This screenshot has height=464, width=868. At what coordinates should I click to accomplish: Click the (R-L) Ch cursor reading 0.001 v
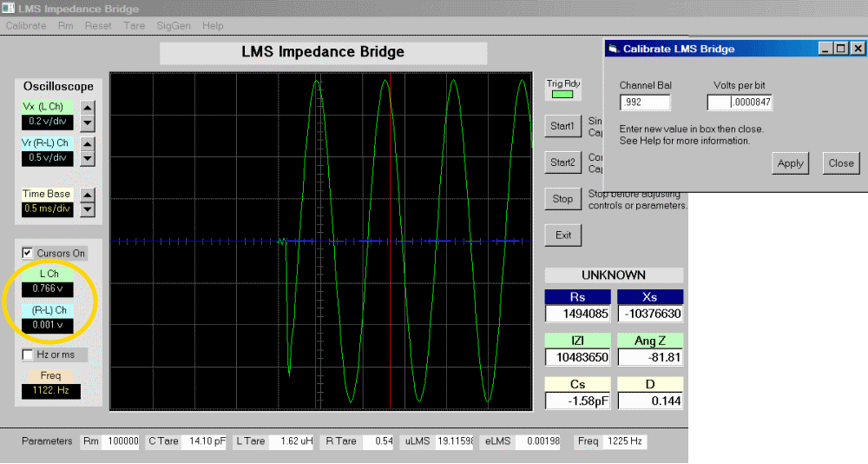48,325
